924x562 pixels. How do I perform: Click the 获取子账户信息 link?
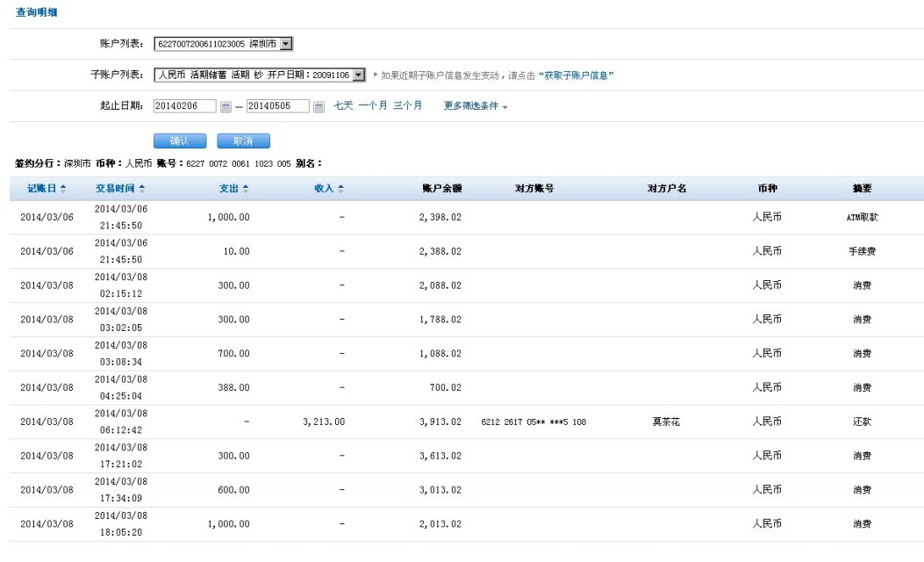coord(578,76)
